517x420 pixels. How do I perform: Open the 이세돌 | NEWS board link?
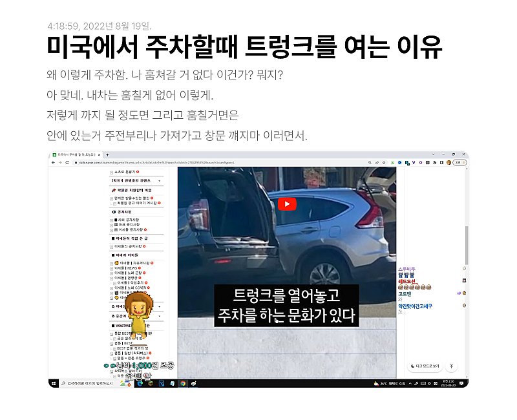125,268
